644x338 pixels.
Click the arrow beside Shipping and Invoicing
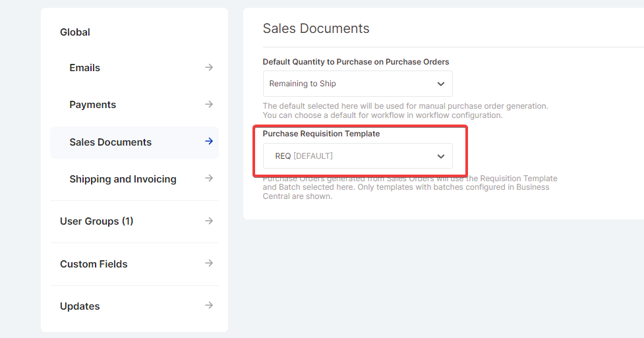[x=208, y=178]
